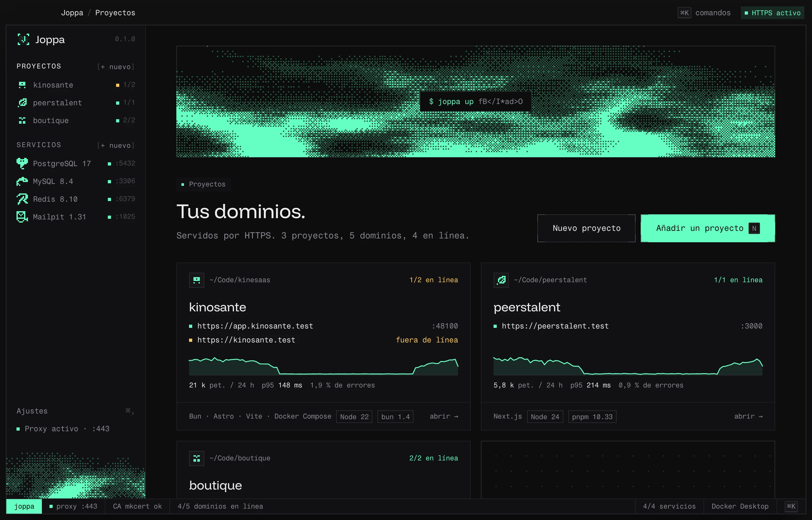This screenshot has width=812, height=520.
Task: Open https://kinosante.test link
Action: tap(246, 340)
